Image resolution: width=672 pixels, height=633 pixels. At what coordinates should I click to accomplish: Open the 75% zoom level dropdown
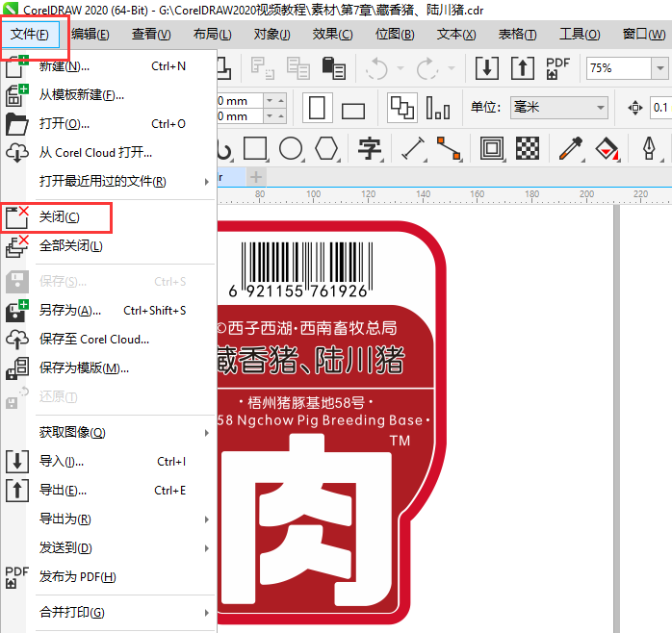(x=659, y=68)
